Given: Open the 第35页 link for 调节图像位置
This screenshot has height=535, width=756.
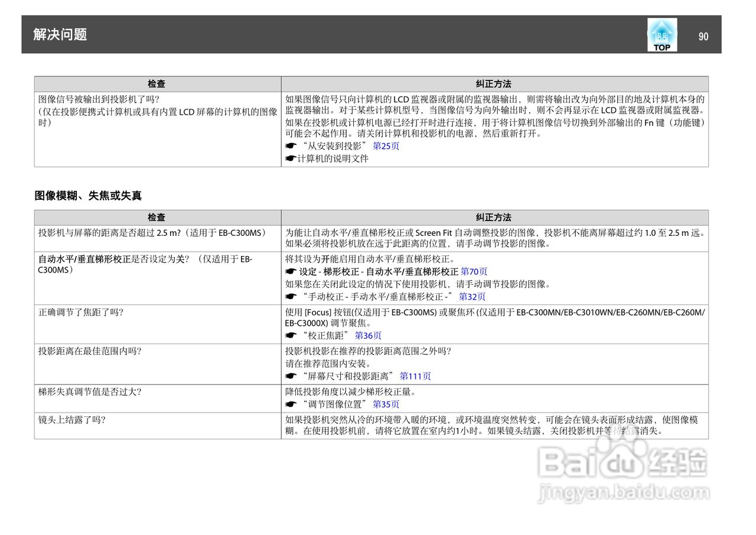Looking at the screenshot, I should (x=386, y=404).
